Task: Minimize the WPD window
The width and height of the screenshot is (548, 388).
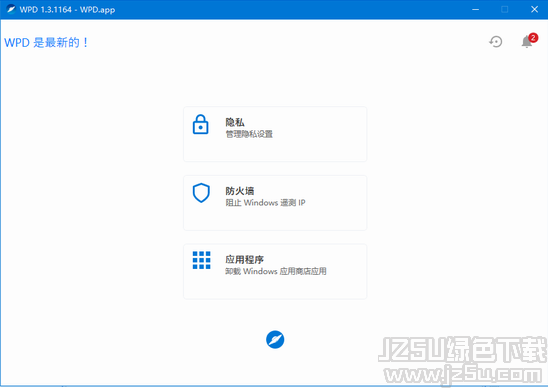Action: [x=476, y=9]
